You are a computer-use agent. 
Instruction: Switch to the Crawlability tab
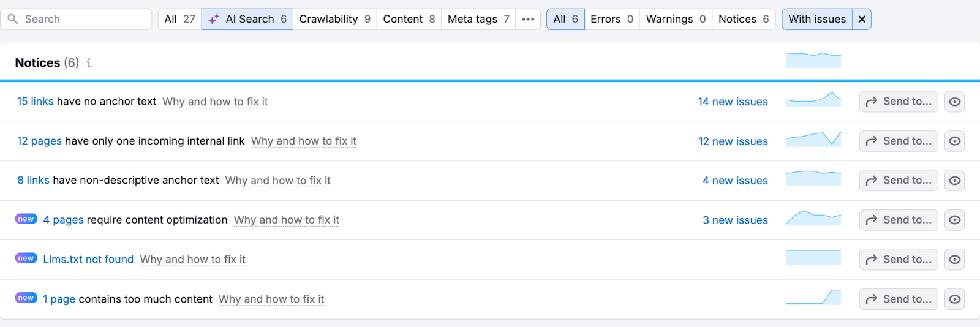pos(334,19)
